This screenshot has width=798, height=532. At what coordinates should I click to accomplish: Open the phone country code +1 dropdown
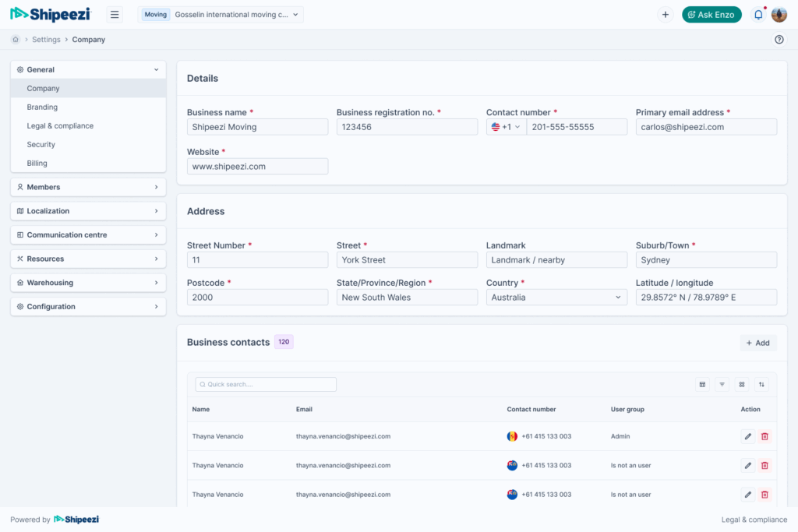(x=507, y=127)
